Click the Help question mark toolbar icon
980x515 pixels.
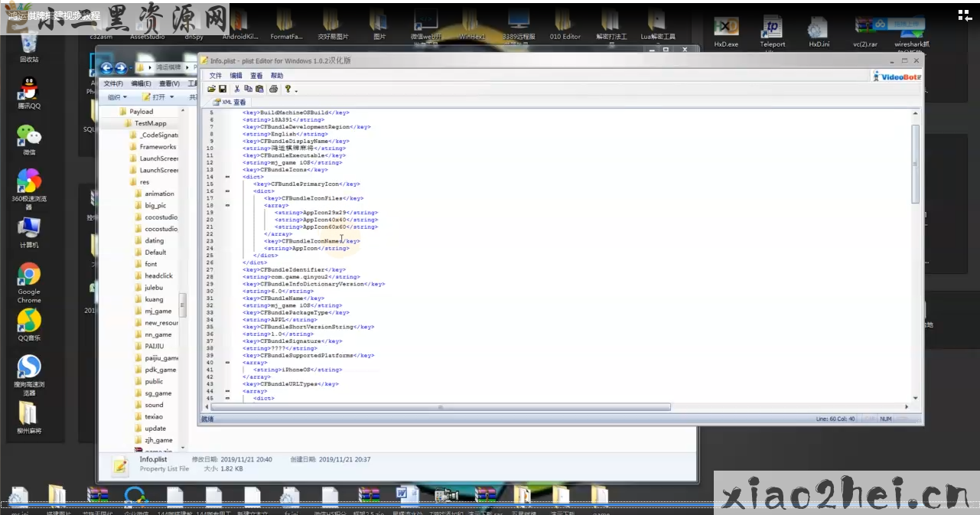288,89
